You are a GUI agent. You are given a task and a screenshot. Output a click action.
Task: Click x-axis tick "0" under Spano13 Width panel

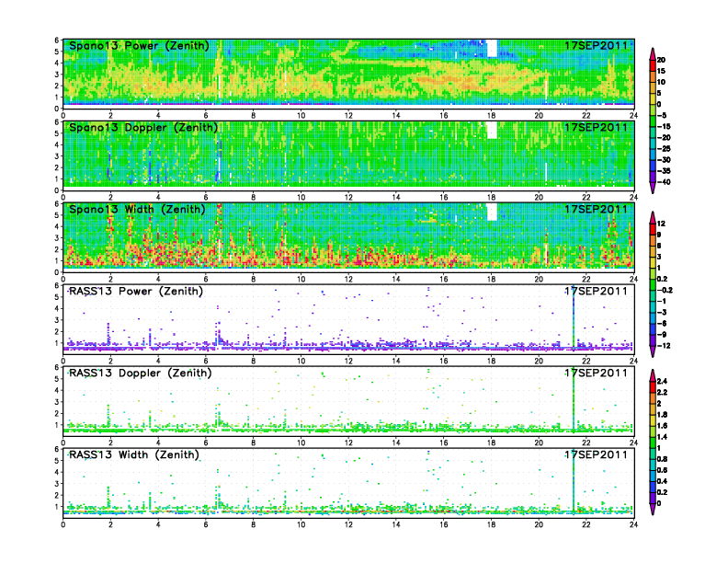(63, 279)
